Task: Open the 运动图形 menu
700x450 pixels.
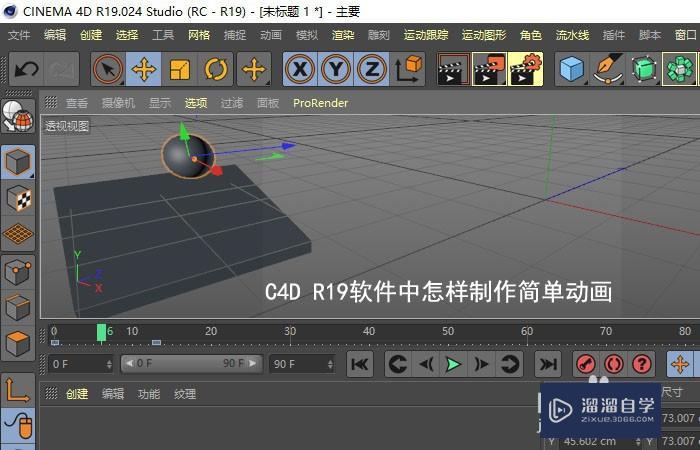Action: click(484, 35)
